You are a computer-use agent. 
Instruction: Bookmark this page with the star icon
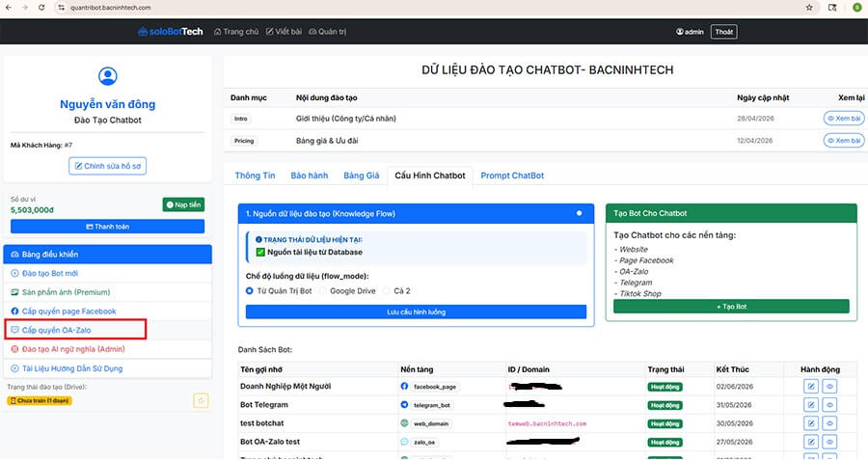809,8
